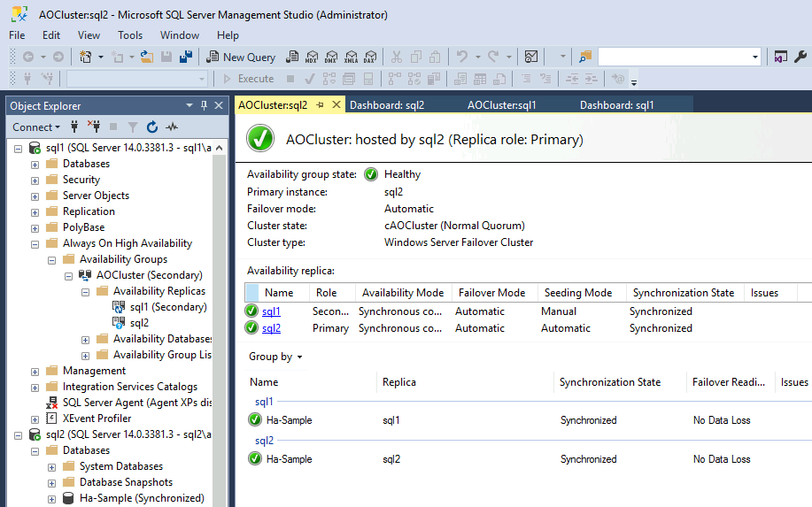812x507 pixels.
Task: Collapse Always On High Availability node
Action: (x=35, y=244)
